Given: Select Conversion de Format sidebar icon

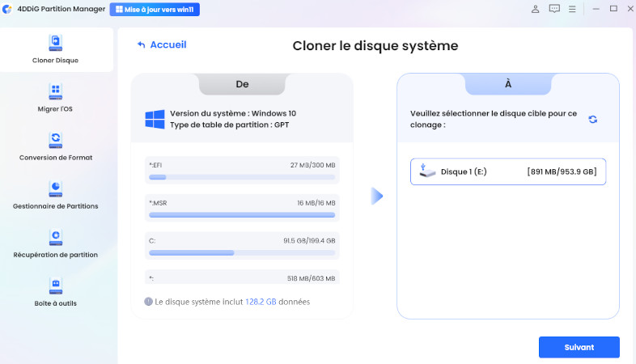Looking at the screenshot, I should tap(56, 140).
